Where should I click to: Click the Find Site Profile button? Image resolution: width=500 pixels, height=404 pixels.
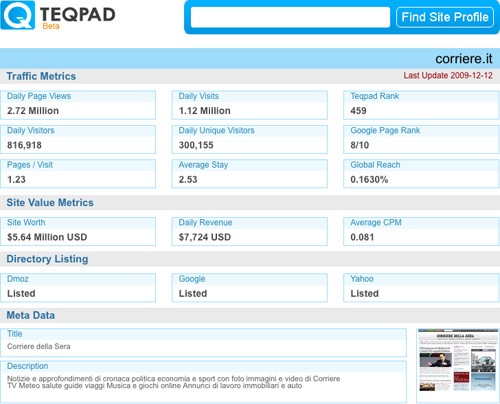(445, 17)
